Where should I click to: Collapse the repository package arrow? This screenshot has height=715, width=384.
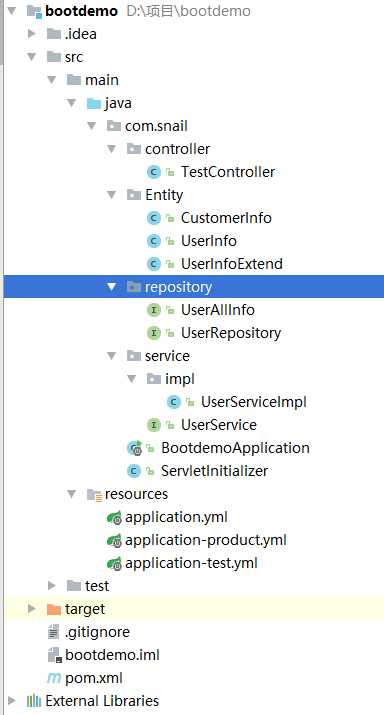click(111, 287)
